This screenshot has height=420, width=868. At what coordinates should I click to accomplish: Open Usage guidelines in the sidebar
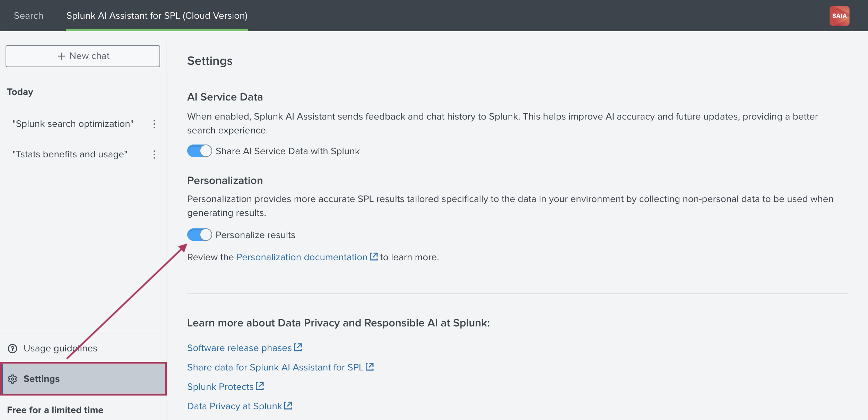(x=83, y=348)
